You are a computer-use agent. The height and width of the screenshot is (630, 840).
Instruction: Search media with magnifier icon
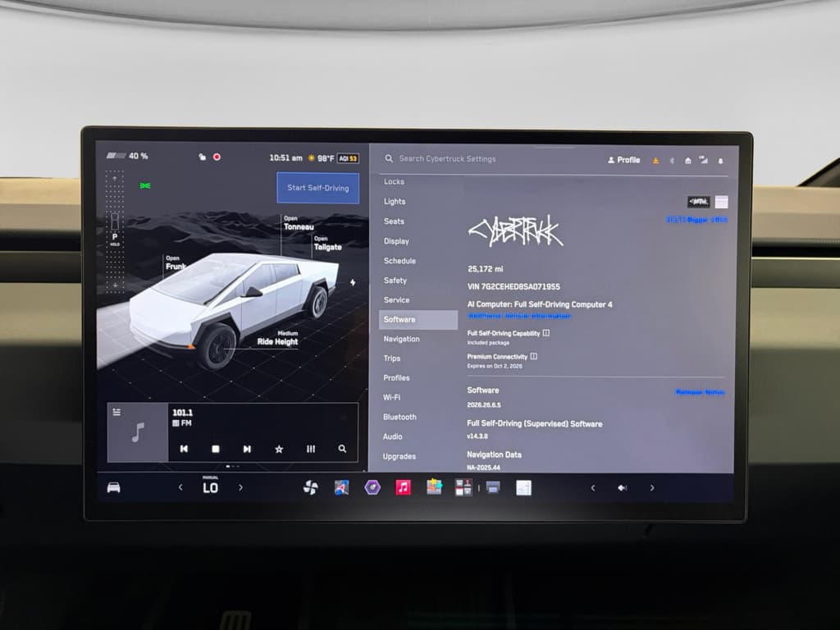(342, 449)
